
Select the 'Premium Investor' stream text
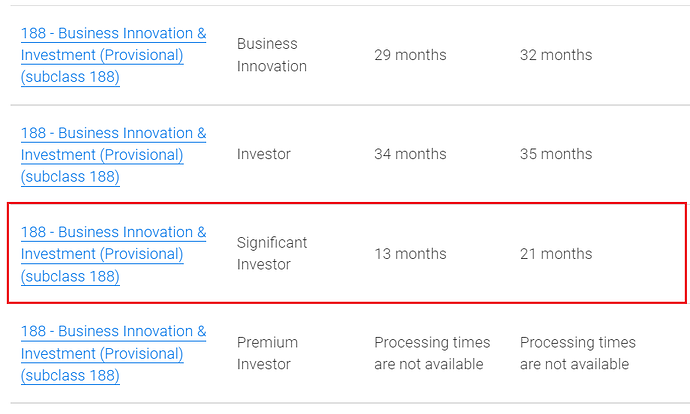(267, 353)
